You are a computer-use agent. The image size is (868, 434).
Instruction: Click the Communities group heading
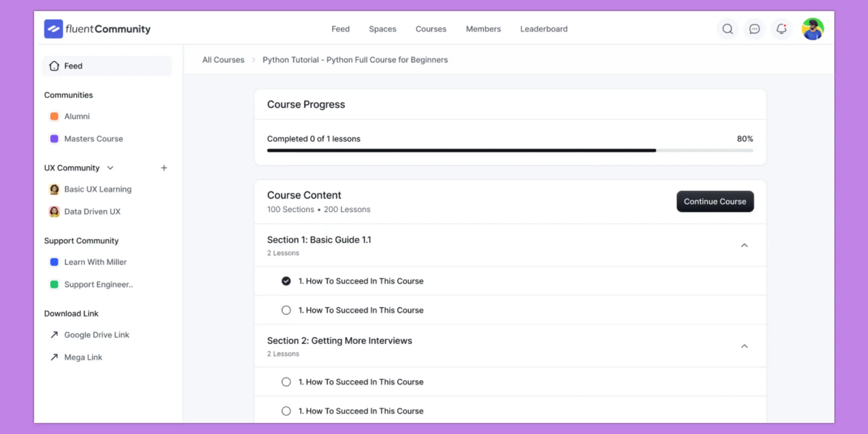[68, 95]
